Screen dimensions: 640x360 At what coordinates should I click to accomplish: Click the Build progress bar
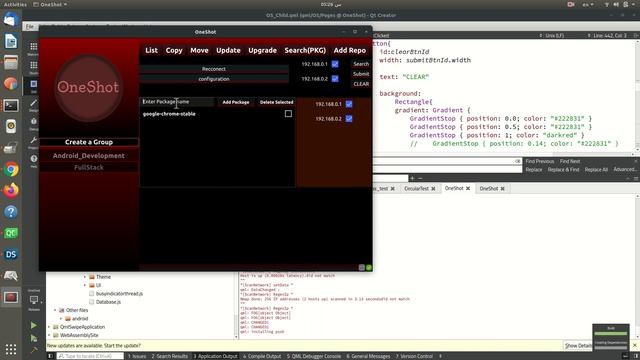[611, 333]
